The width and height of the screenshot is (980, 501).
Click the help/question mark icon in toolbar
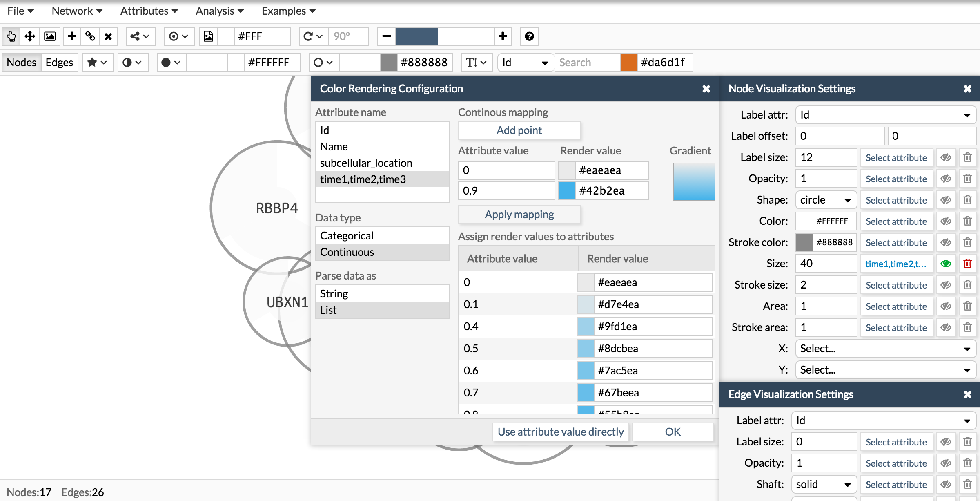pyautogui.click(x=529, y=36)
